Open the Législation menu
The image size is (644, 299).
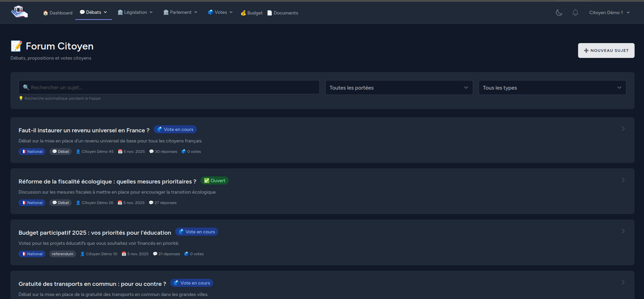135,12
